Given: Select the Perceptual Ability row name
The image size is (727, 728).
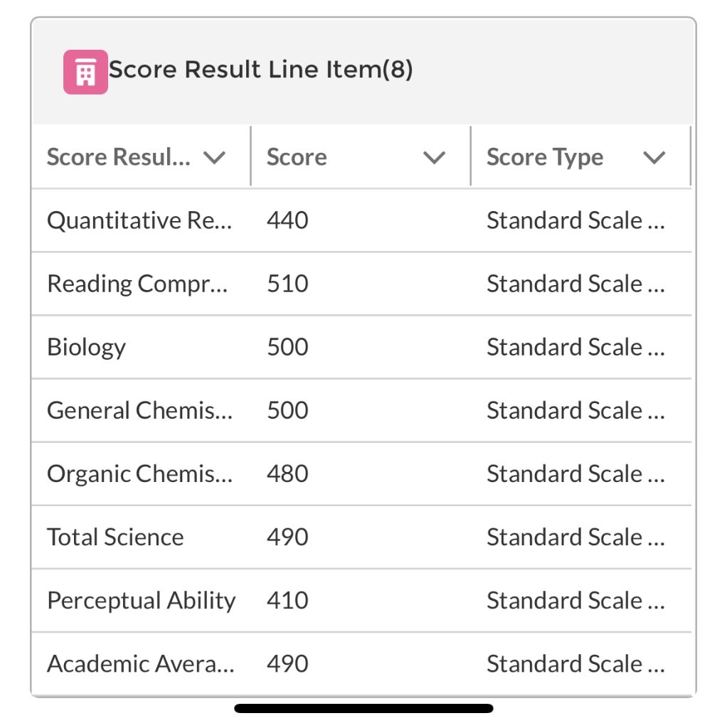Looking at the screenshot, I should 142,601.
